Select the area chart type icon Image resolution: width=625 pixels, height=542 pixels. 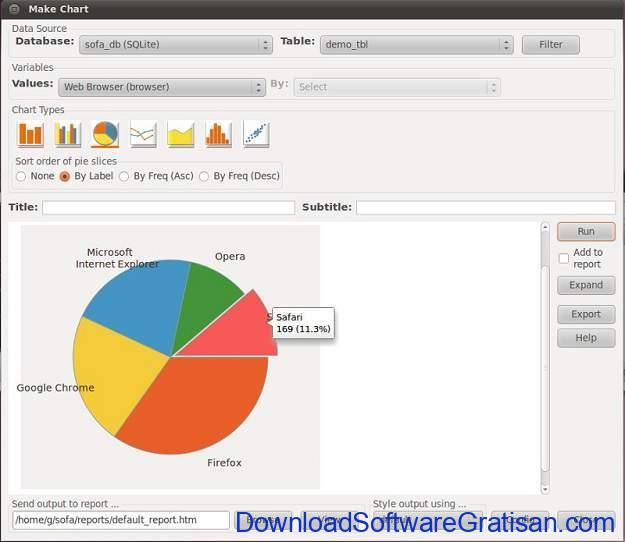tap(181, 134)
